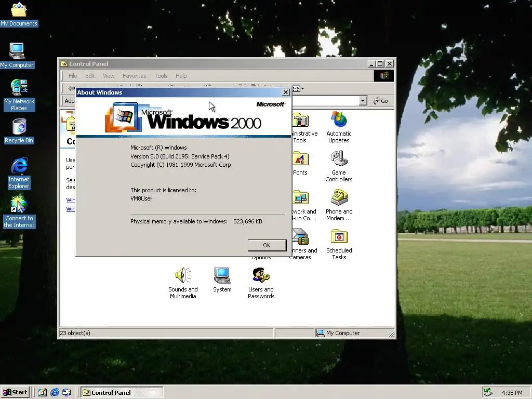Open Users and Passwords icon
This screenshot has height=399, width=532.
click(x=261, y=283)
